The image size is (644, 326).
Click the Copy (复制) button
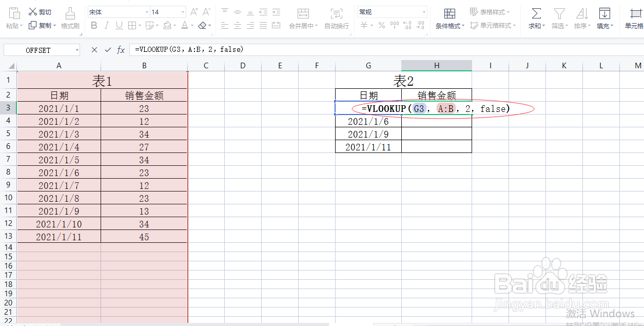[42, 25]
